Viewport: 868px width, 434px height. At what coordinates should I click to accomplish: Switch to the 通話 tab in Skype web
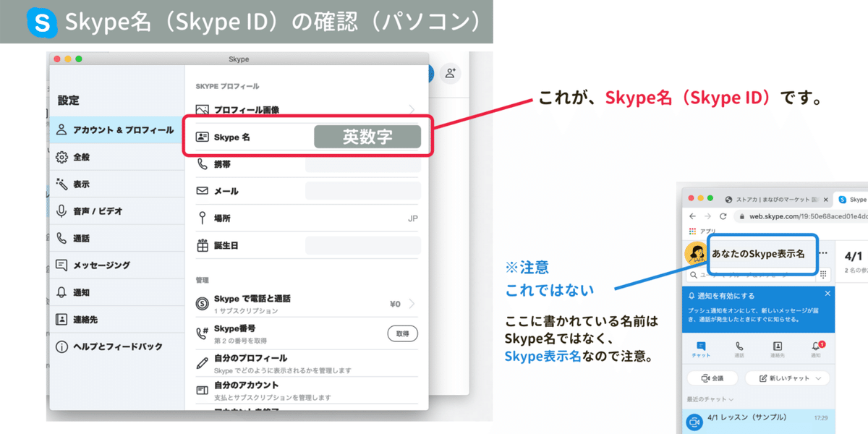pos(739,350)
